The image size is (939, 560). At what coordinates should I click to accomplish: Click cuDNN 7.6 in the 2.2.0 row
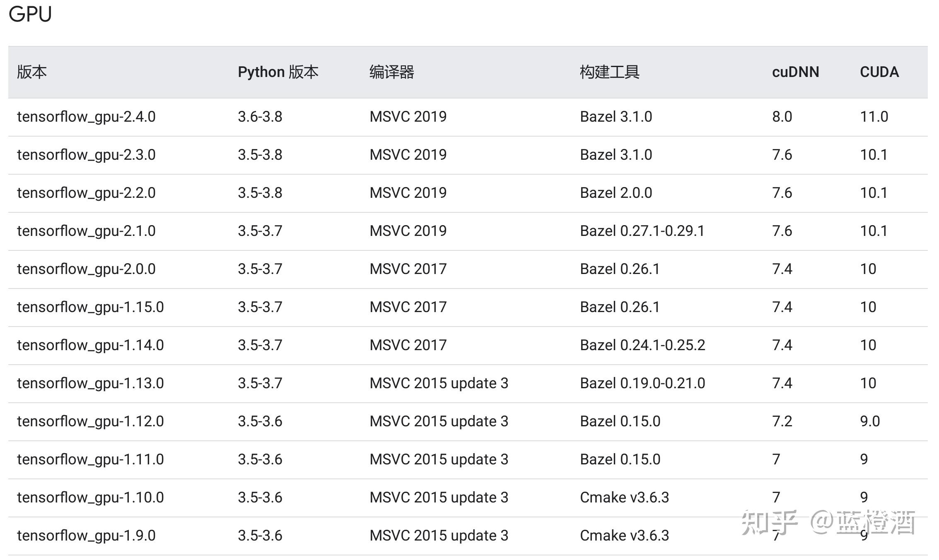[782, 193]
